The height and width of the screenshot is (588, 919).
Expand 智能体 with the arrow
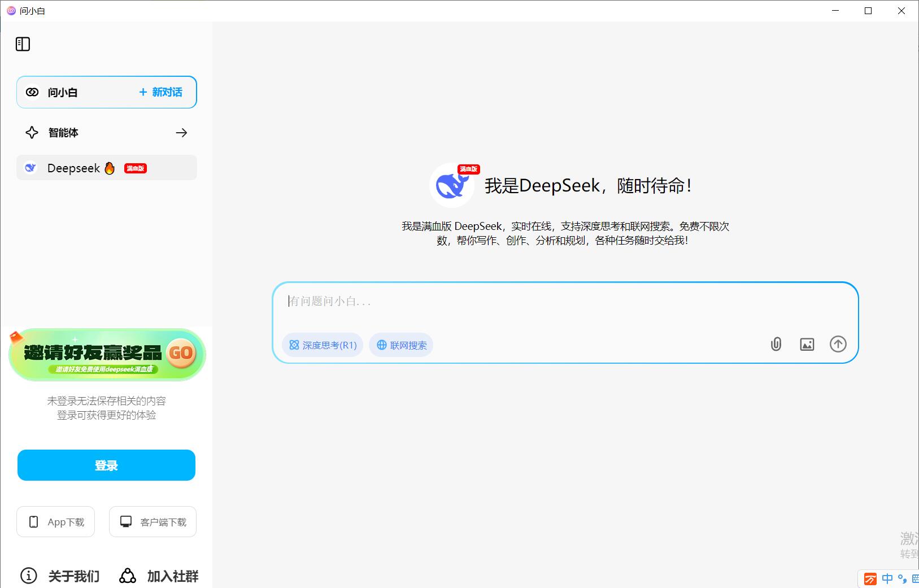point(181,133)
